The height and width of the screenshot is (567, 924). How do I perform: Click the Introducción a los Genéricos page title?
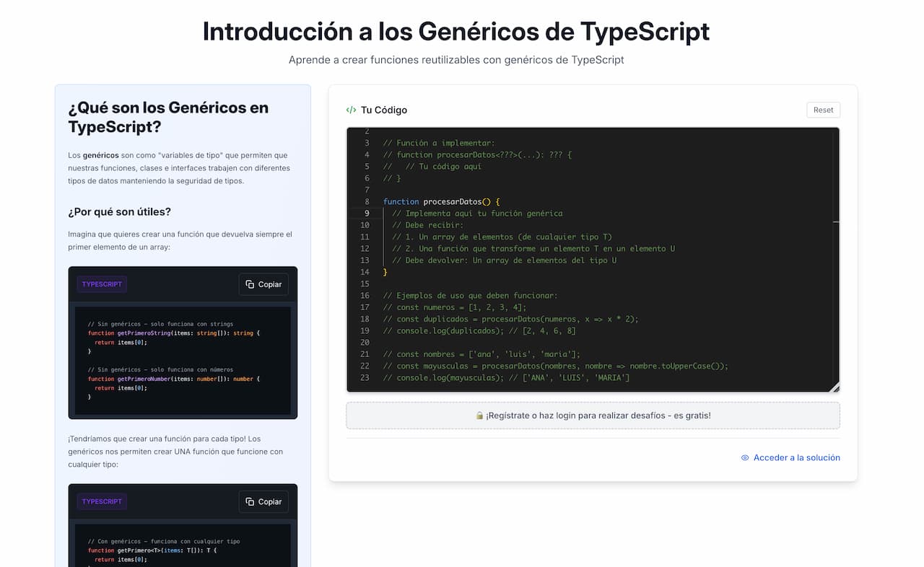point(456,32)
